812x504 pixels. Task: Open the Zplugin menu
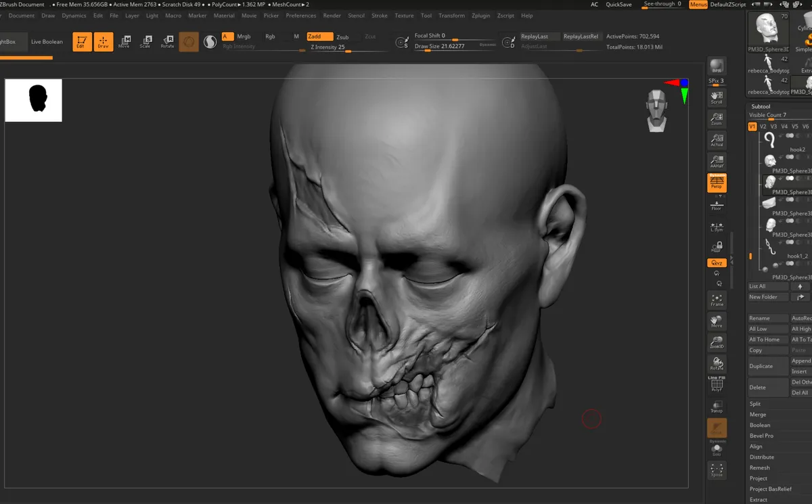click(481, 16)
